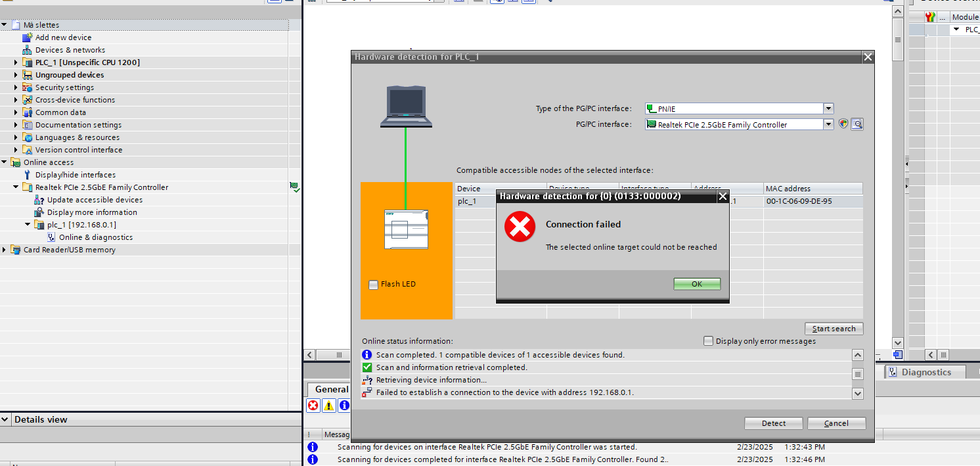Click Failed to establish a connection message

(x=504, y=392)
